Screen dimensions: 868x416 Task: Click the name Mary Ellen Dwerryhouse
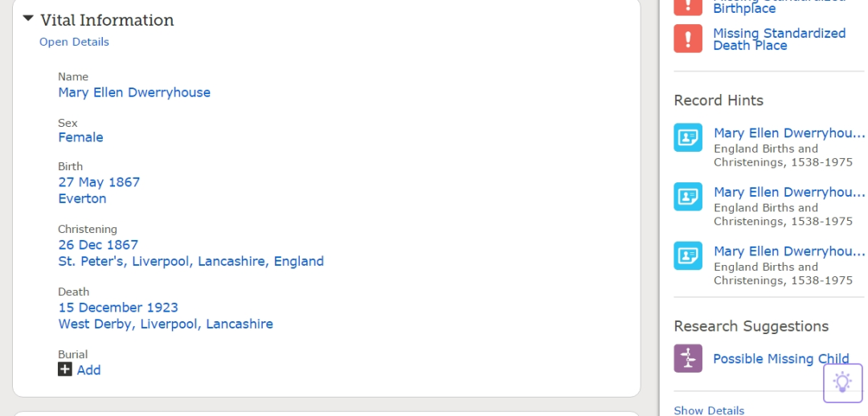(134, 92)
